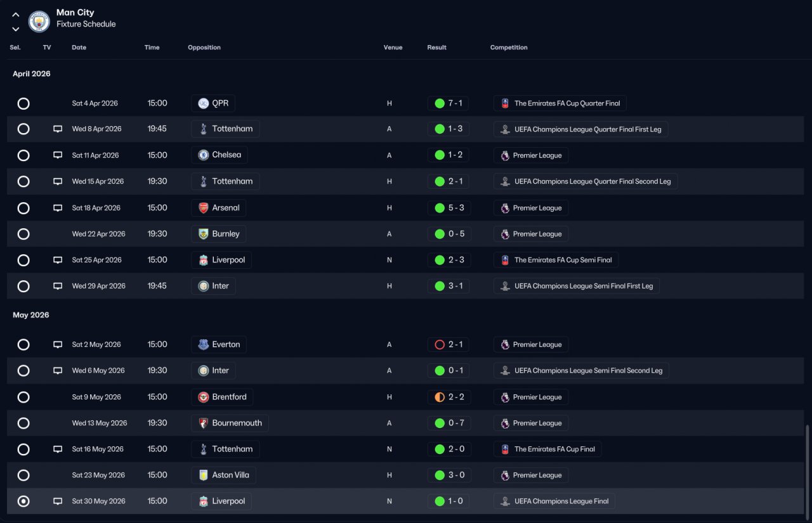Viewport: 812px width, 523px height.
Task: Sort fixtures by Opposition column header
Action: pos(204,48)
